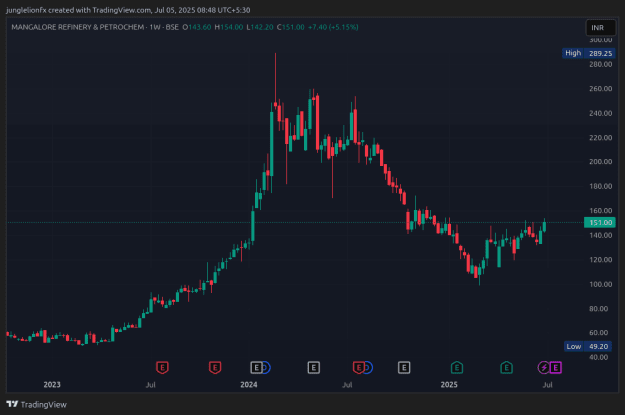Click the purple upcoming earnings E marker
The width and height of the screenshot is (625, 415).
pos(556,367)
